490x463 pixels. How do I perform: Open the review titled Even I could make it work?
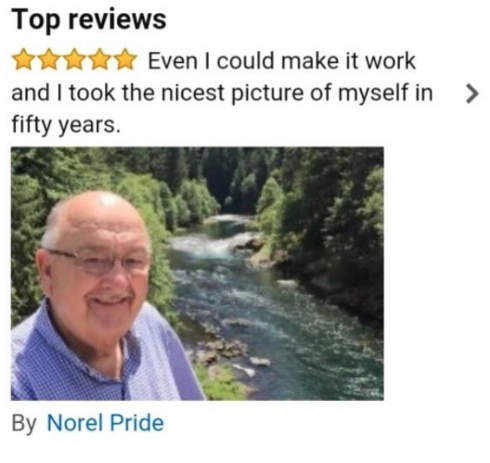click(x=282, y=61)
